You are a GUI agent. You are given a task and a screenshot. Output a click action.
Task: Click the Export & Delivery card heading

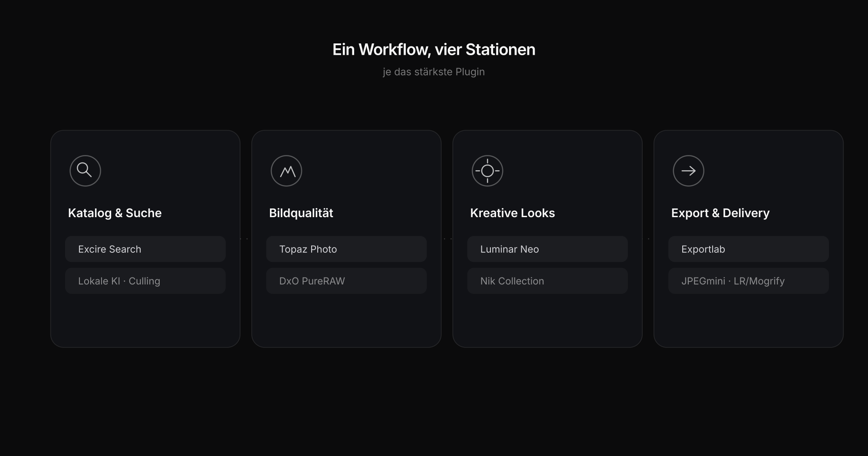(x=720, y=213)
